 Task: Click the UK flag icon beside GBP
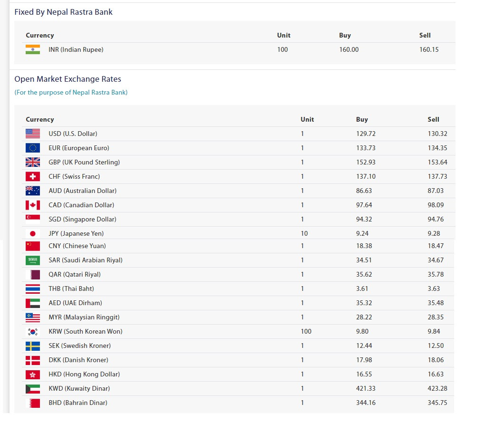pos(33,162)
